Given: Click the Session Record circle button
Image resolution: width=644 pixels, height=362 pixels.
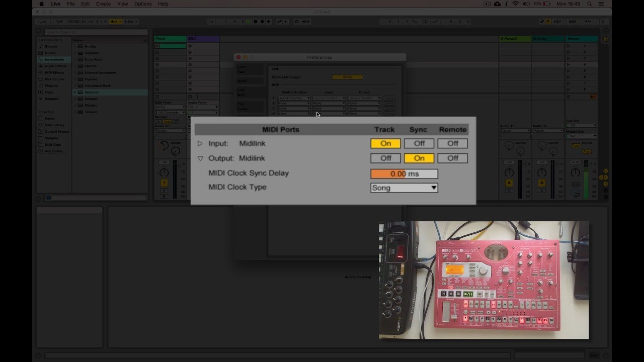Looking at the screenshot, I should pos(297,22).
